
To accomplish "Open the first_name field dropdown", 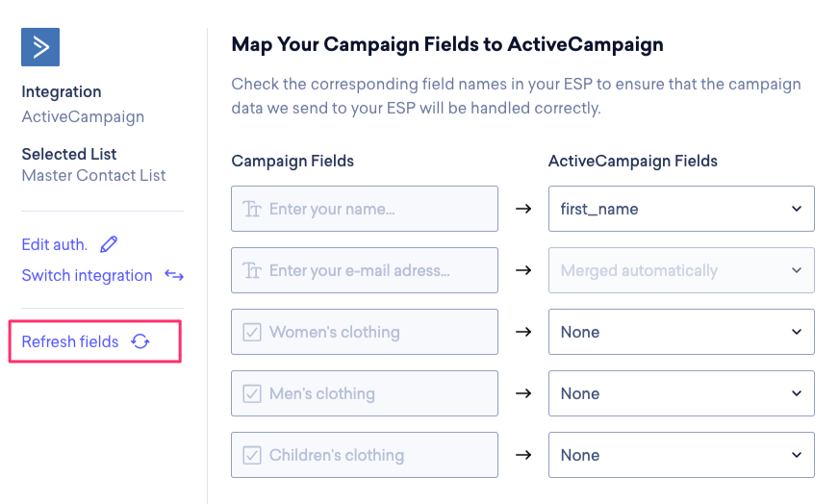I will click(681, 209).
